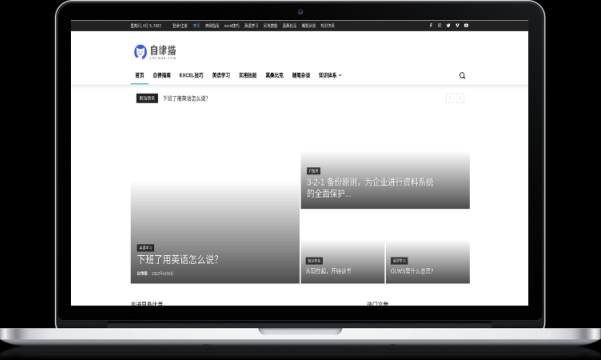Click 英语学习 in the top black bar
The height and width of the screenshot is (360, 601).
pos(251,26)
